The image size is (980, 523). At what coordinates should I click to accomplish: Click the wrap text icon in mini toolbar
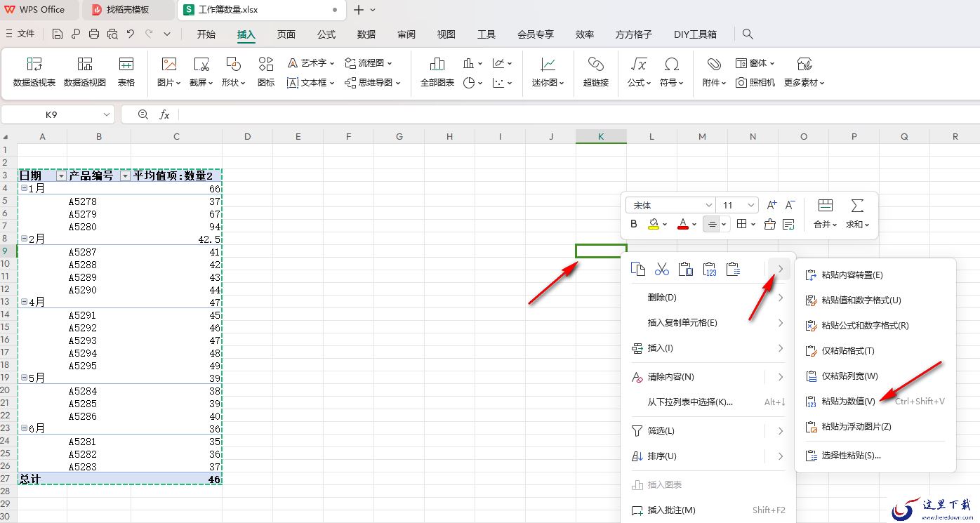point(788,224)
